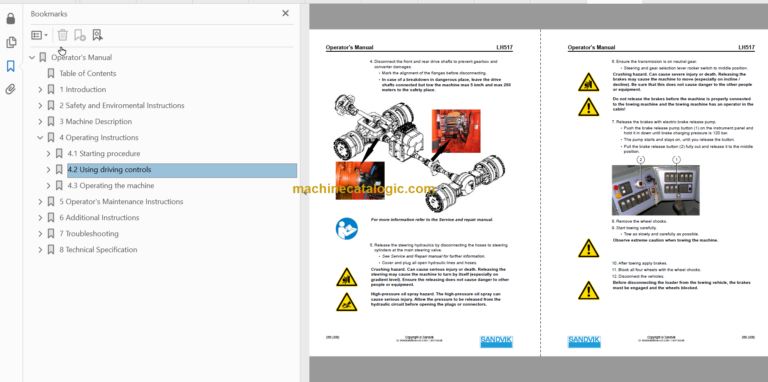Open the lock security panel icon
The height and width of the screenshot is (382, 768).
(x=11, y=19)
